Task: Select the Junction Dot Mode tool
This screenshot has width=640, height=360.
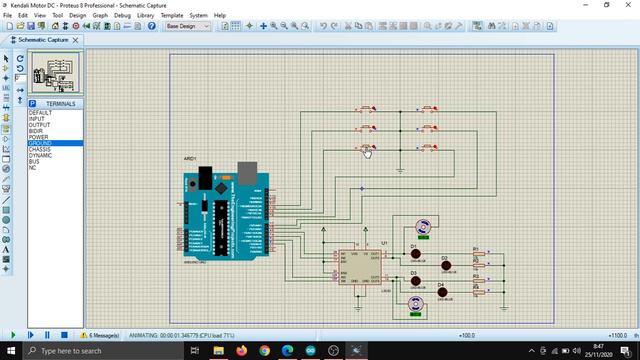Action: coord(6,78)
